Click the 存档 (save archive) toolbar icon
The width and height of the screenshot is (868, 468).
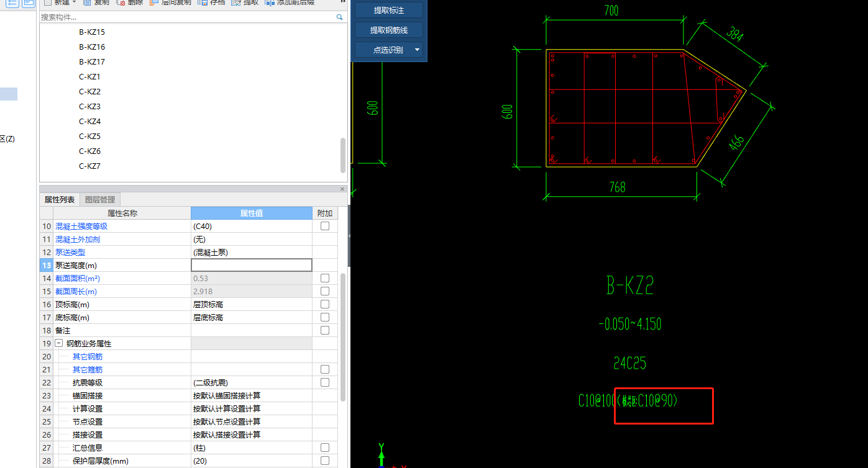203,3
